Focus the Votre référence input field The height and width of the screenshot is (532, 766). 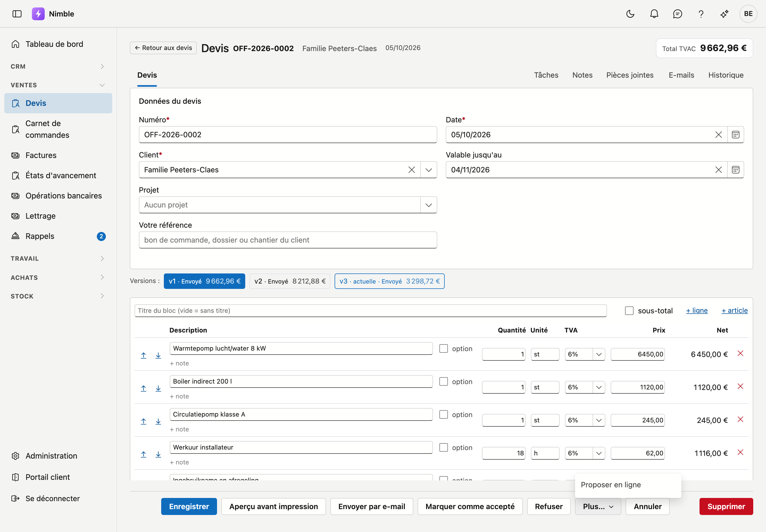(288, 240)
